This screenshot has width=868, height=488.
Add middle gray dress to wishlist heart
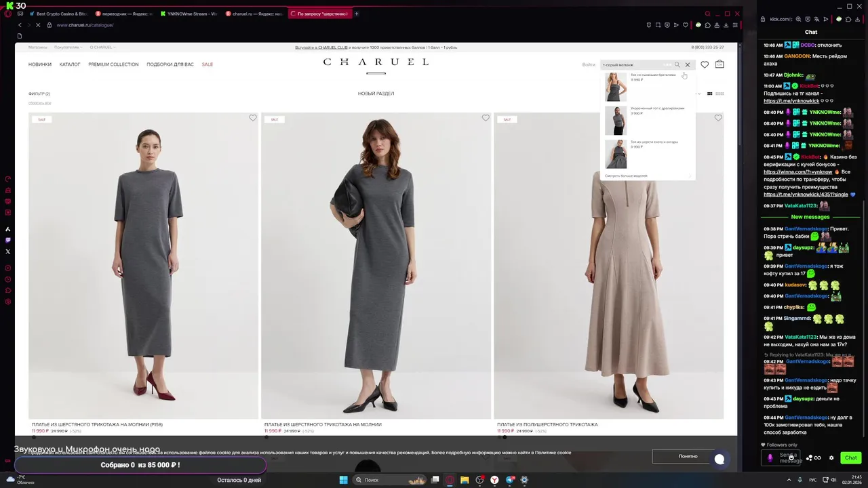pyautogui.click(x=486, y=118)
